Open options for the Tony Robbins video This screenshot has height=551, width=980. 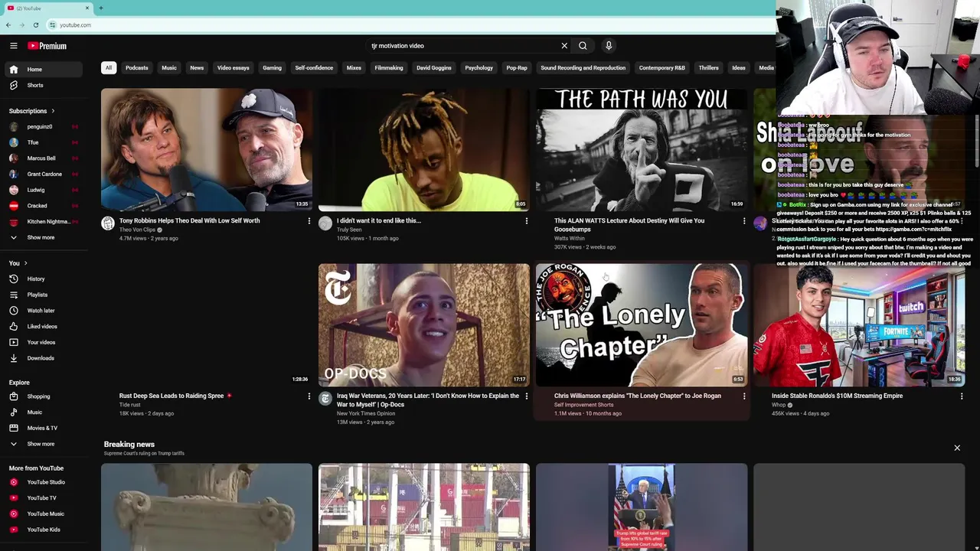click(309, 221)
